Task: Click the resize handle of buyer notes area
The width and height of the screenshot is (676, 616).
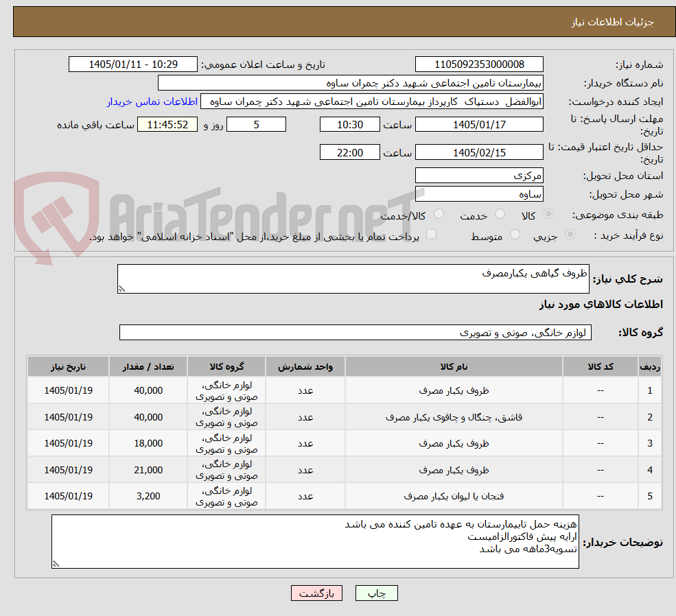Action: pyautogui.click(x=56, y=564)
